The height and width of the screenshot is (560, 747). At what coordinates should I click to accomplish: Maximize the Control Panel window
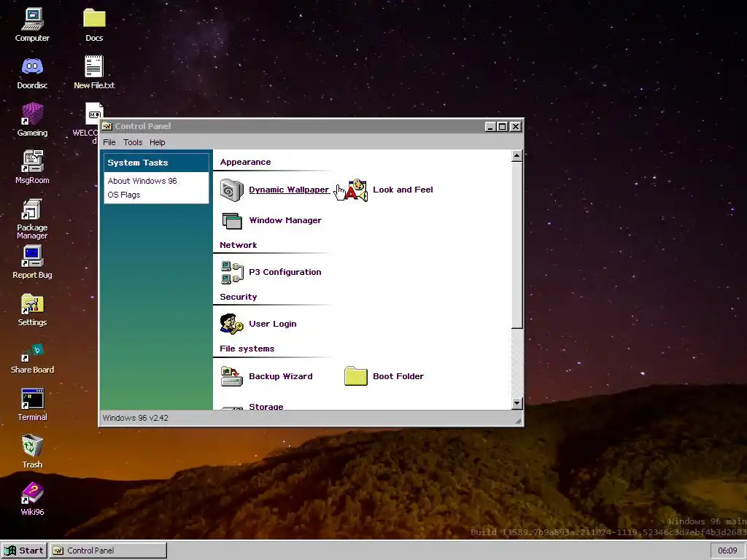click(x=502, y=127)
